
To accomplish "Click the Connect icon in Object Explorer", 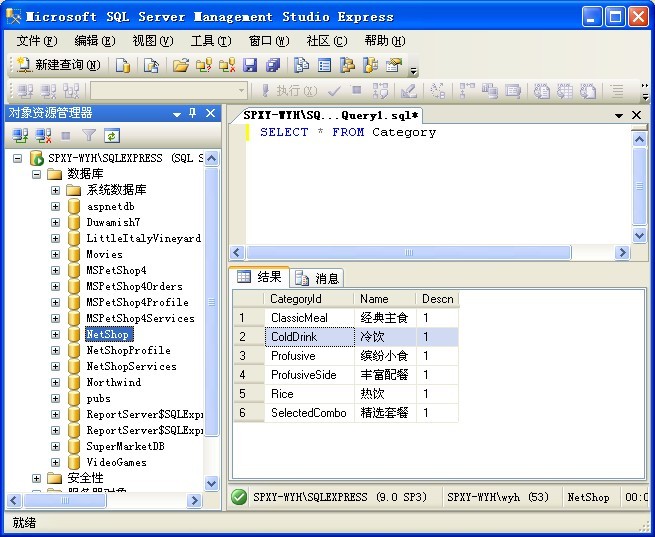I will click(x=20, y=135).
